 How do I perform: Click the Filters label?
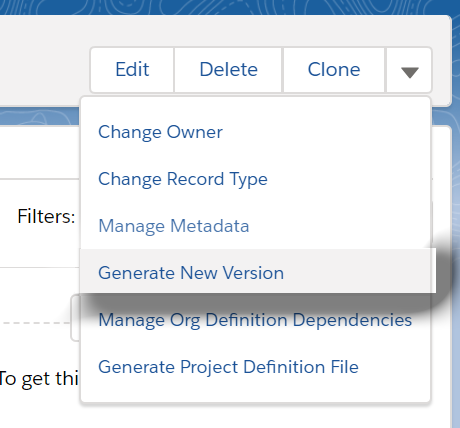(46, 217)
